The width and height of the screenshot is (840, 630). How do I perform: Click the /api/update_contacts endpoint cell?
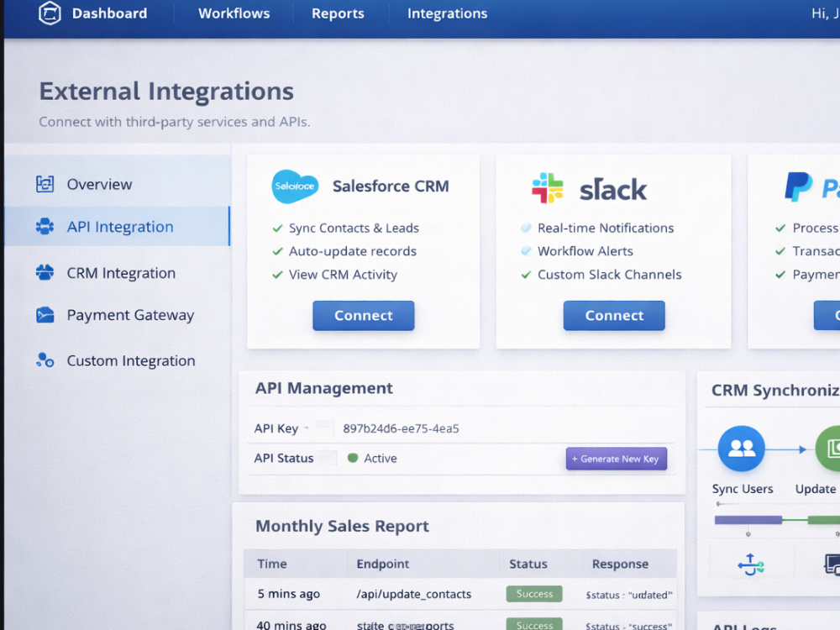(x=413, y=594)
